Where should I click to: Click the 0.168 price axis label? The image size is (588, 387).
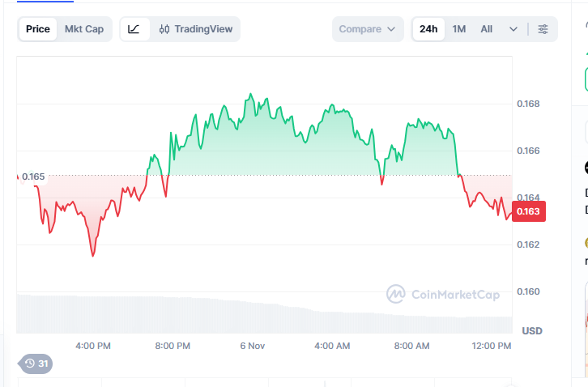click(x=528, y=104)
